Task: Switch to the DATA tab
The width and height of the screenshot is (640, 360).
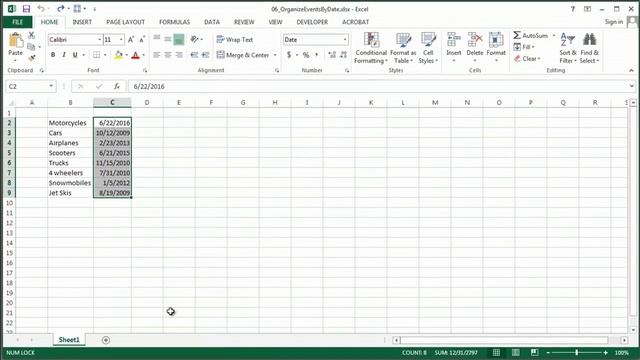Action: (x=212, y=22)
